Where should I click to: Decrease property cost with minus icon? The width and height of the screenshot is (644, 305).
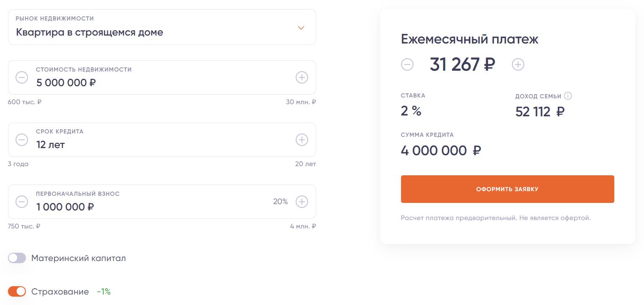pos(22,77)
